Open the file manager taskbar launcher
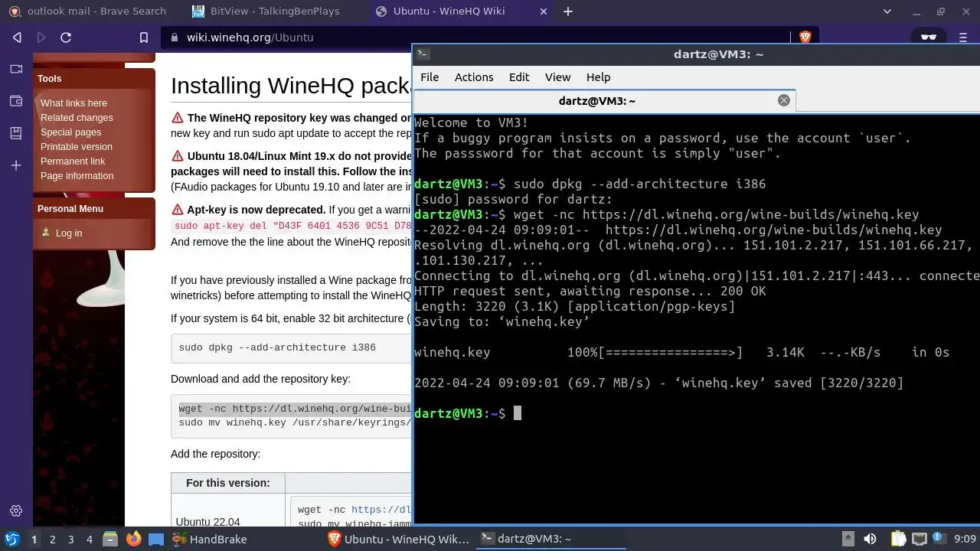Image resolution: width=980 pixels, height=551 pixels. (x=110, y=539)
